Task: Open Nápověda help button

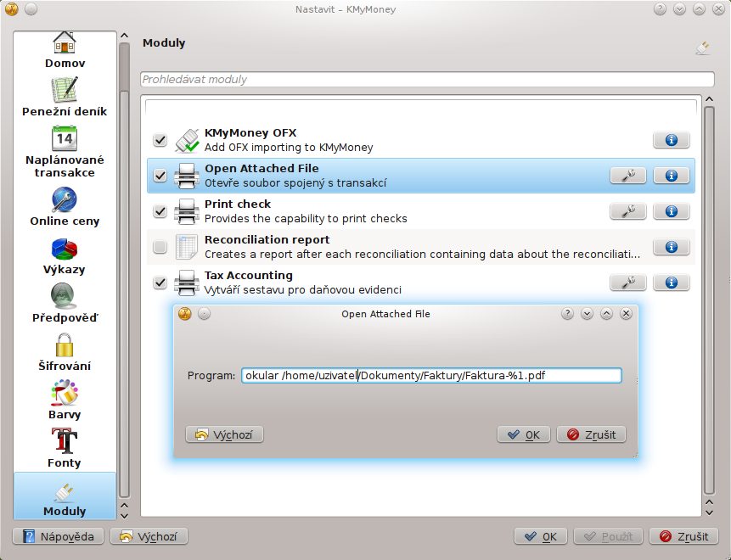Action: click(x=59, y=537)
